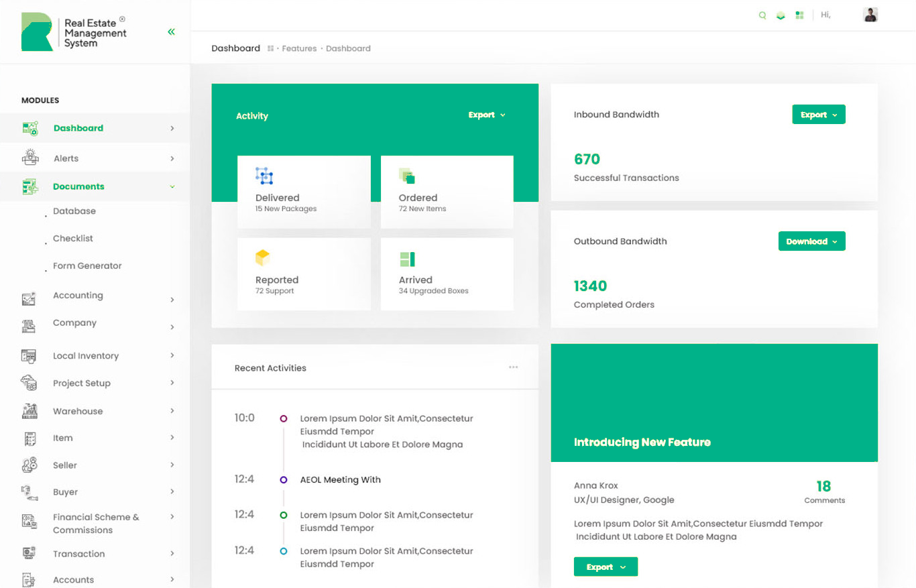Open the grid apps icon in header
The width and height of the screenshot is (916, 588).
(799, 15)
